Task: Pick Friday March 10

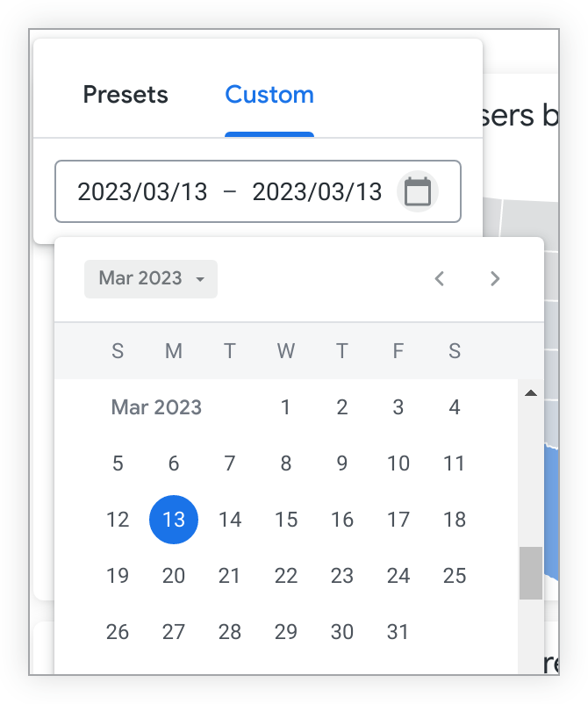Action: pyautogui.click(x=398, y=463)
